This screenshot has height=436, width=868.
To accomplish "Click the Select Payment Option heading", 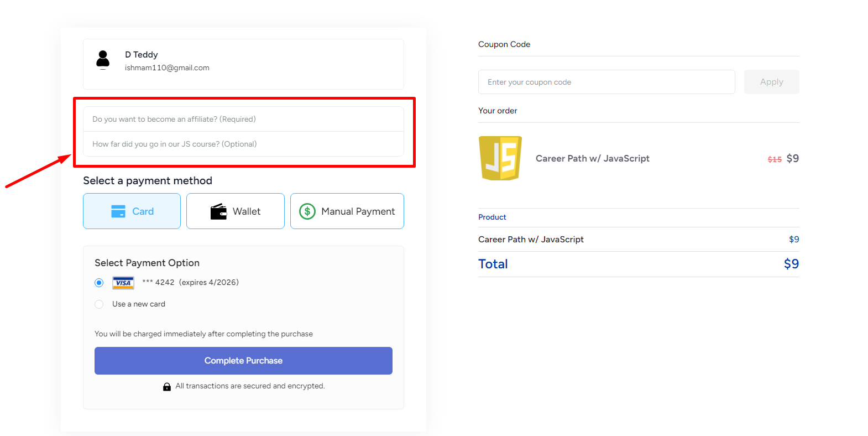I will click(x=147, y=263).
